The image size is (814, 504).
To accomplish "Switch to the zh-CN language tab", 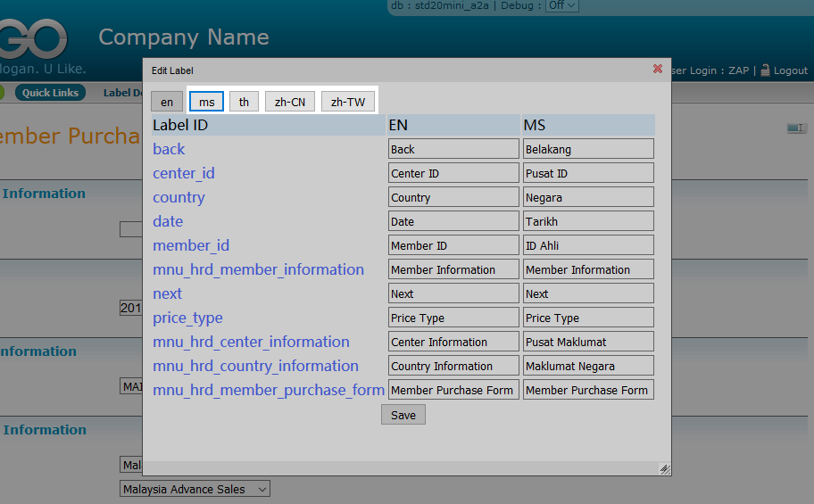I will 289,102.
